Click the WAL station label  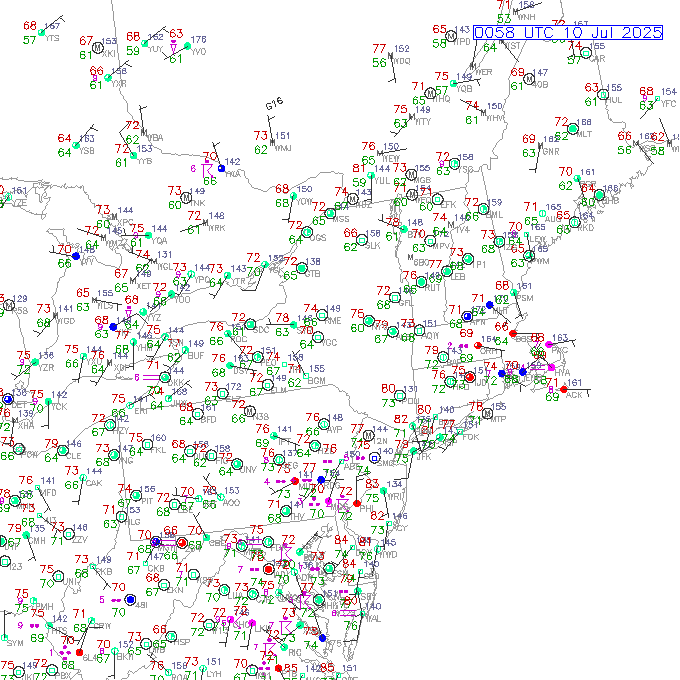click(x=373, y=618)
